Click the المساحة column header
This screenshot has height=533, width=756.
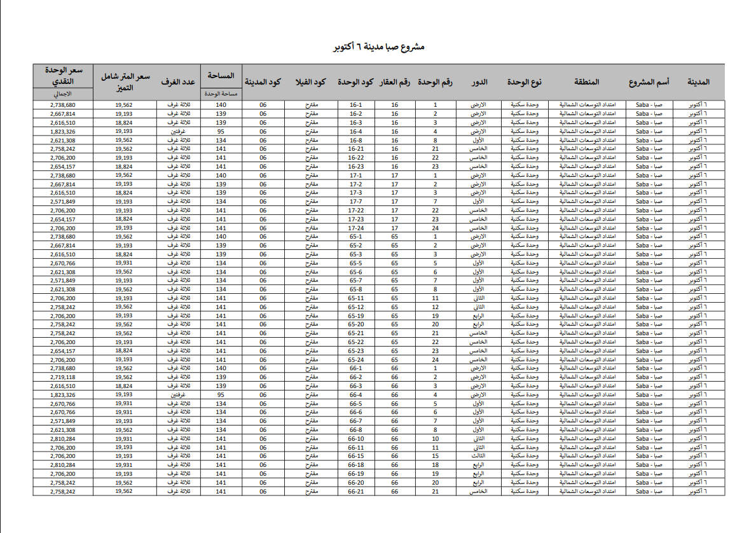pos(221,76)
